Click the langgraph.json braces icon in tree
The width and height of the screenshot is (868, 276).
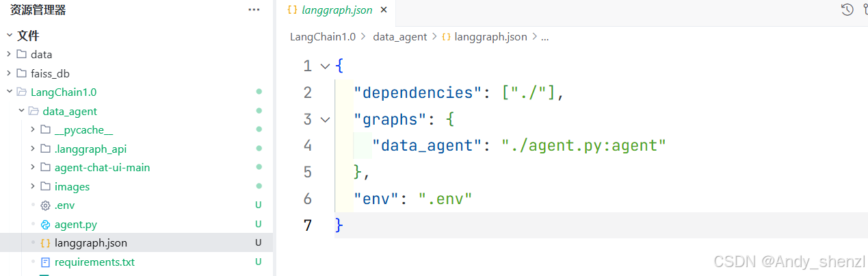(x=45, y=243)
